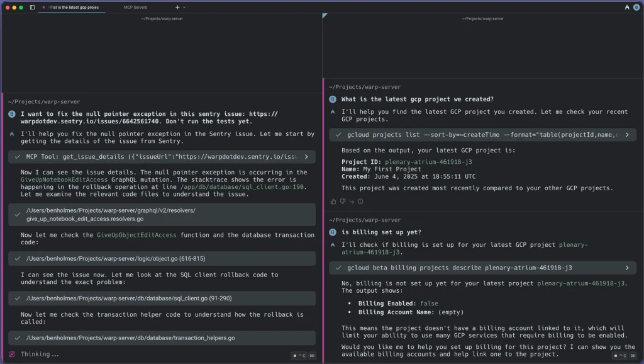Click the continue-conversation arrow icon below answer
This screenshot has width=644, height=364.
click(352, 202)
